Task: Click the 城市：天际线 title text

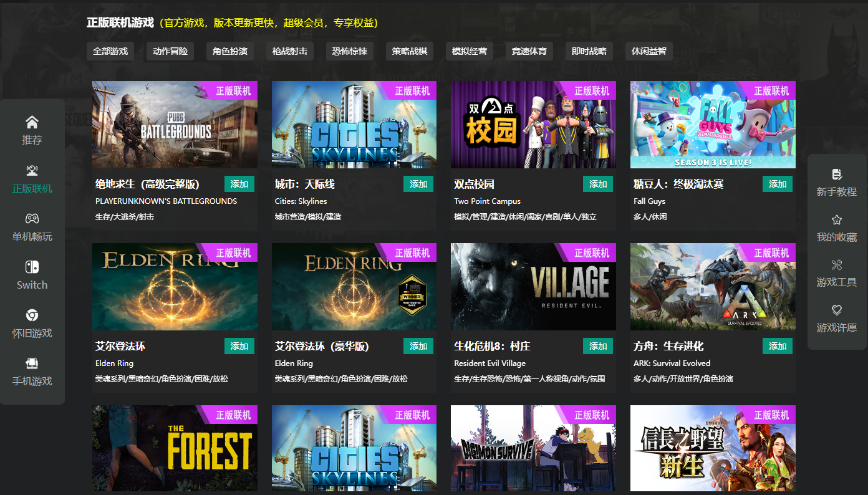Action: click(x=305, y=185)
